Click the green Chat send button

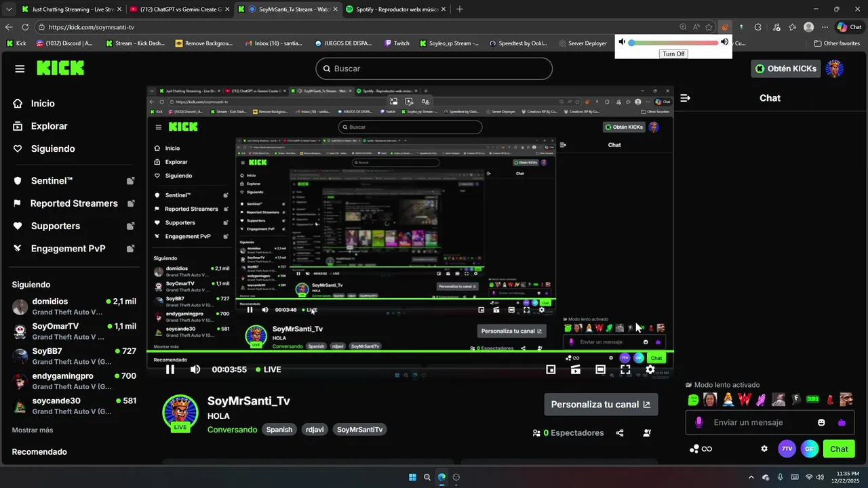pyautogui.click(x=839, y=449)
